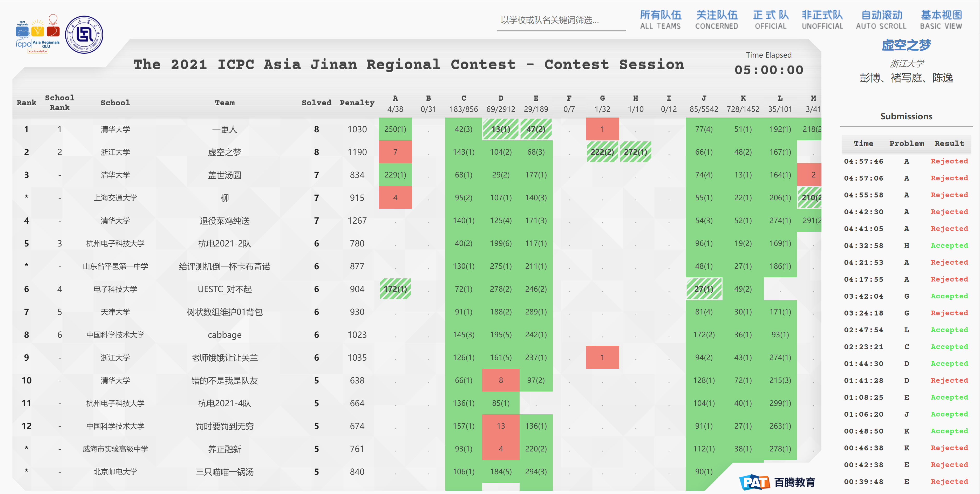Screen dimensions: 980x494
Task: Open team row 盖世汤圆
Action: (224, 175)
